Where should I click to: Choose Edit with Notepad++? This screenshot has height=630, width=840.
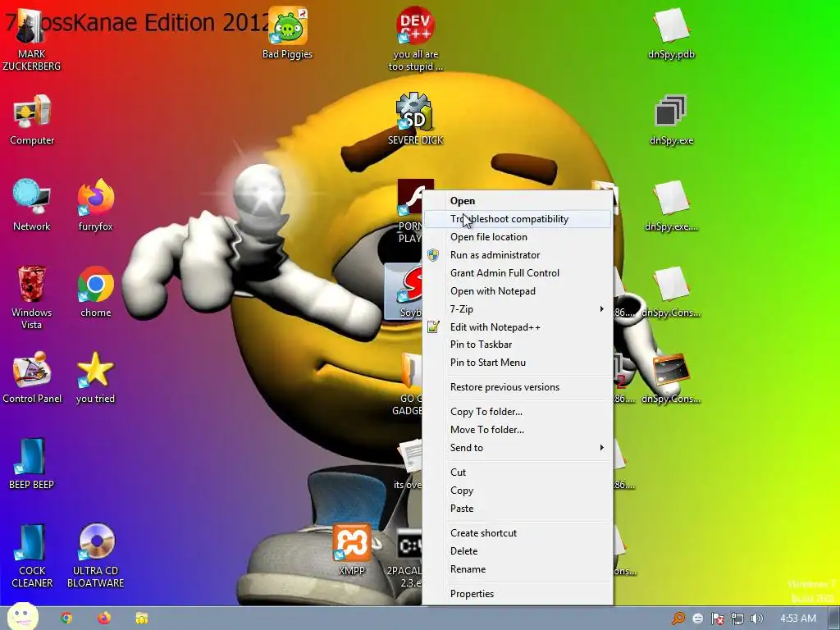pyautogui.click(x=518, y=326)
